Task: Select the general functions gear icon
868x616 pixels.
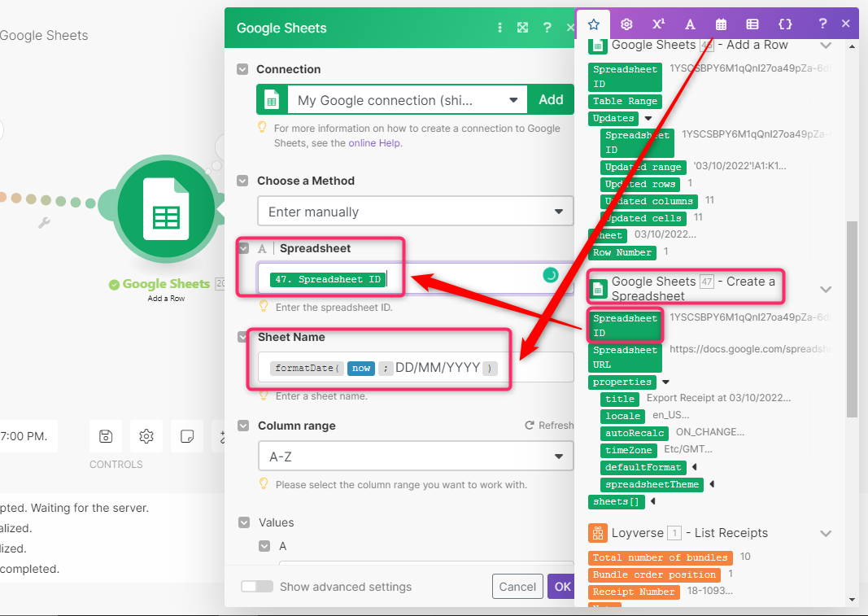Action: click(626, 24)
